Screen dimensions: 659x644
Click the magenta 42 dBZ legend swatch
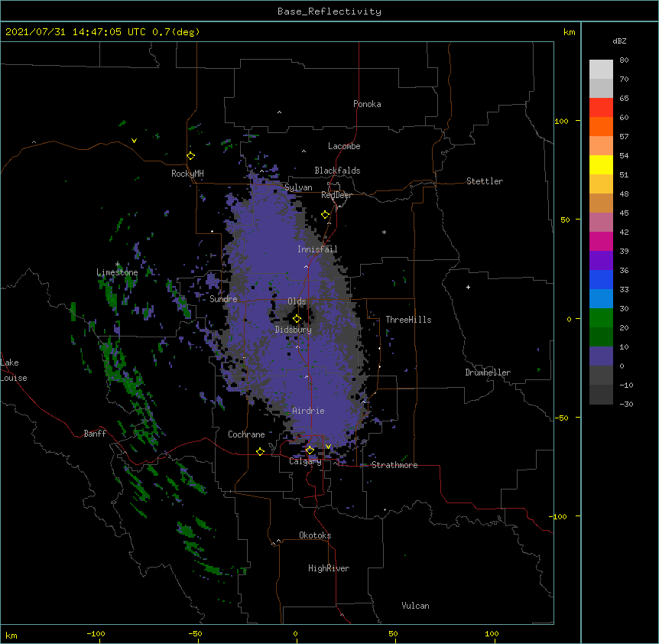tap(601, 241)
